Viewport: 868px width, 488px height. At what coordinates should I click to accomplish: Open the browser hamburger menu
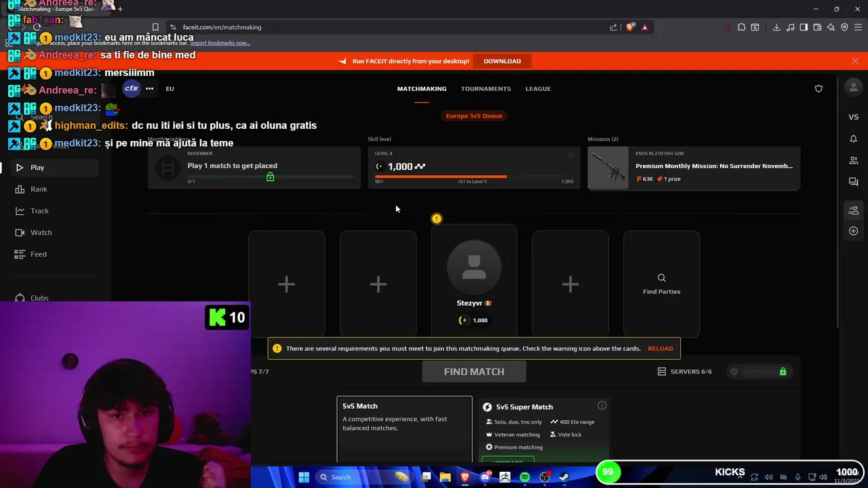tap(857, 27)
